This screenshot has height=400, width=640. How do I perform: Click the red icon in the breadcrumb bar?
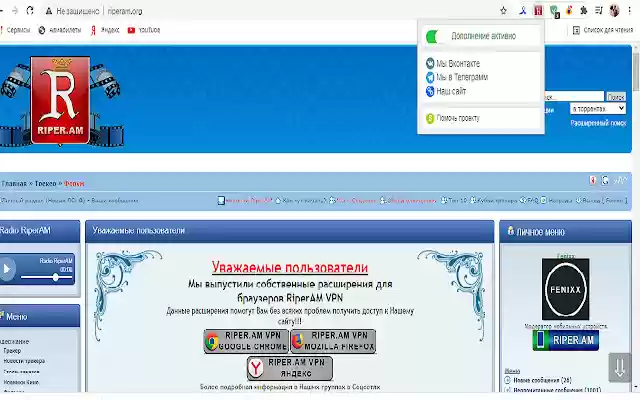pos(592,180)
